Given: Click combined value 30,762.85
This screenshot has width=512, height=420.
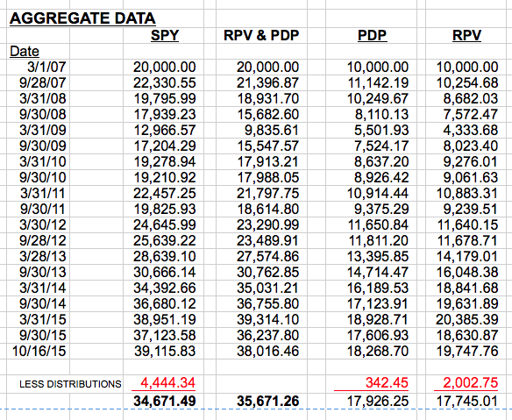Looking at the screenshot, I should [267, 272].
